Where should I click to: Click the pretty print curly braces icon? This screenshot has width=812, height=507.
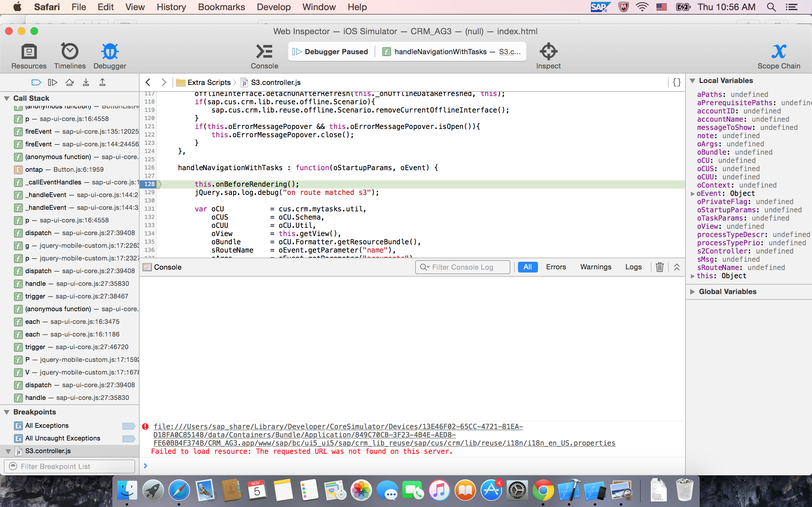point(677,82)
